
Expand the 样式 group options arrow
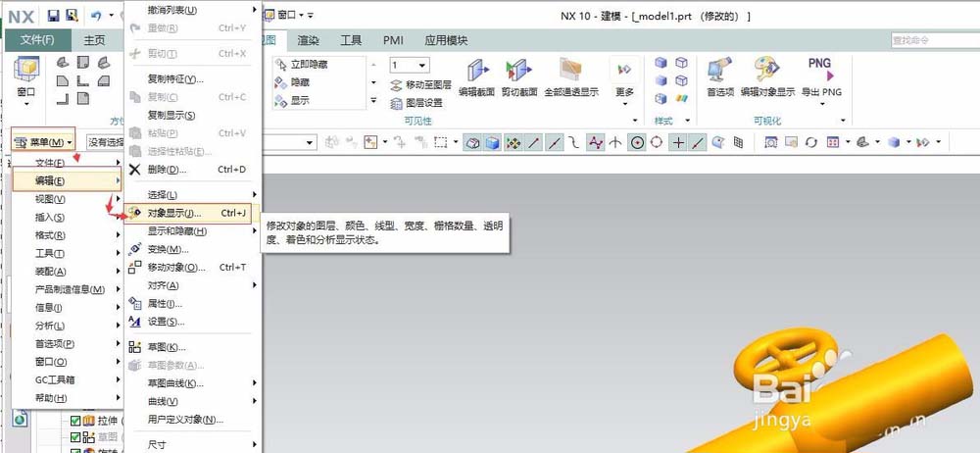(688, 121)
